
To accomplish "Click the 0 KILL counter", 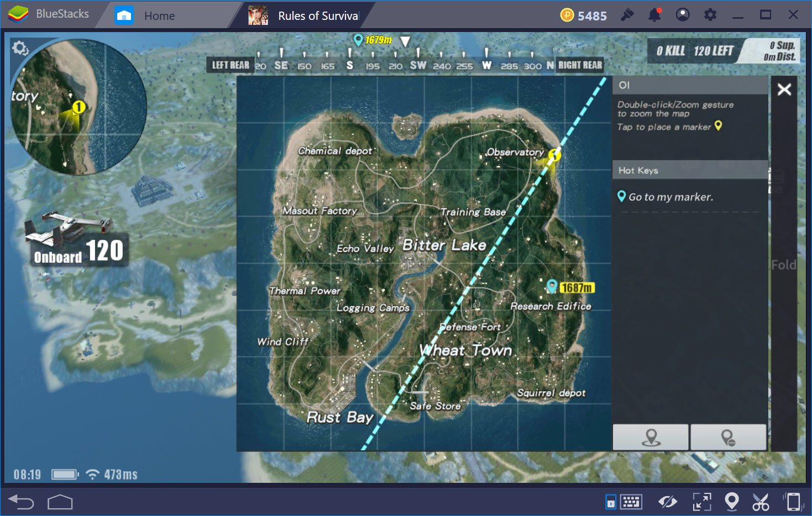I will click(670, 51).
